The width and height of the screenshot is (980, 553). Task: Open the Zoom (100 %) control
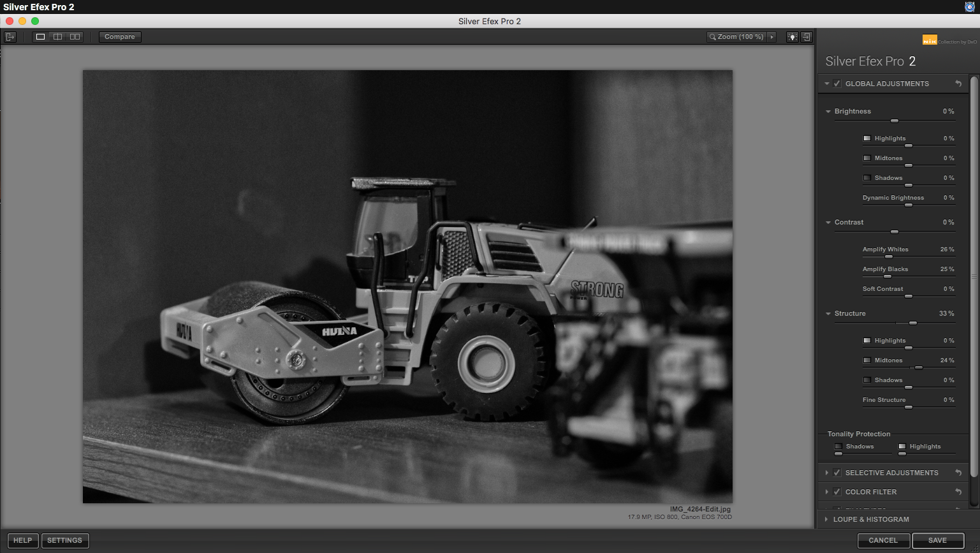(736, 37)
